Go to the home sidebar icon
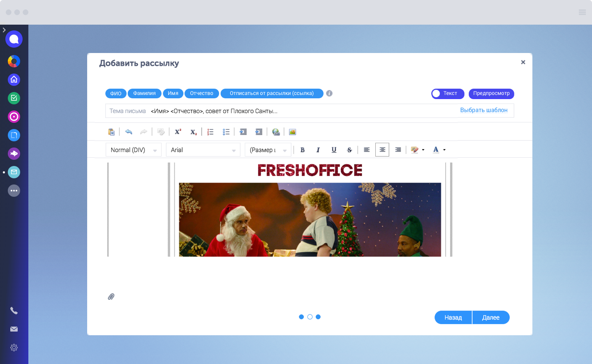The width and height of the screenshot is (592, 364). 14,80
